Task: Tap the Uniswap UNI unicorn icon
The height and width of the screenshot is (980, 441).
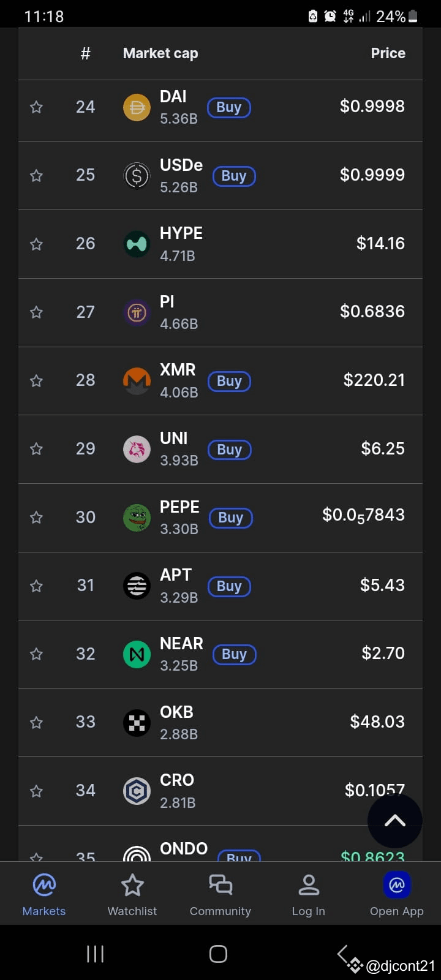Action: click(137, 450)
